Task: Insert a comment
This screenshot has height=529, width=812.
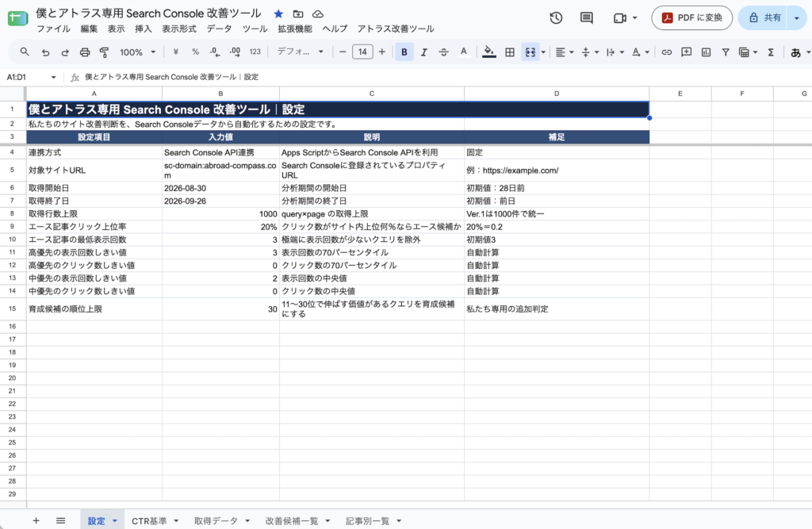Action: (686, 52)
